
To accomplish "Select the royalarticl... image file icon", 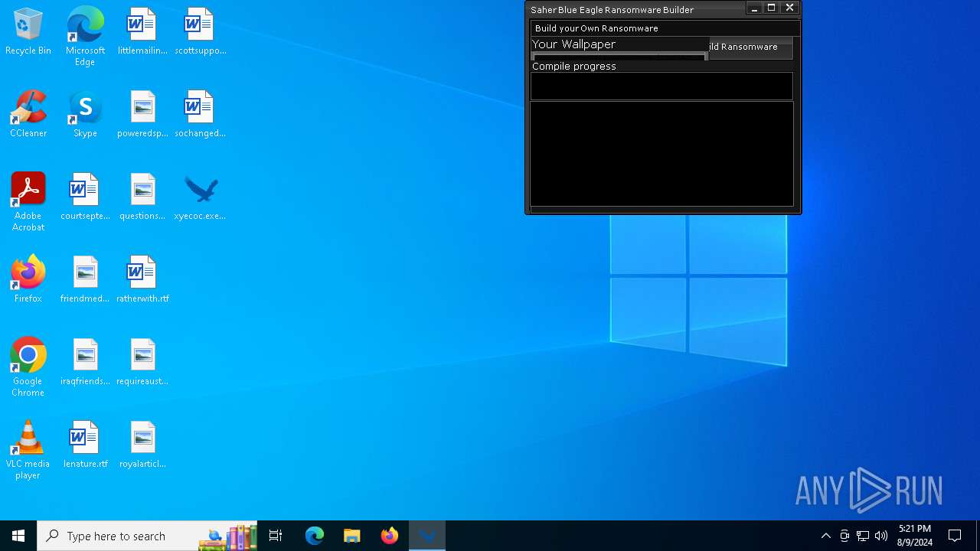I will point(142,445).
